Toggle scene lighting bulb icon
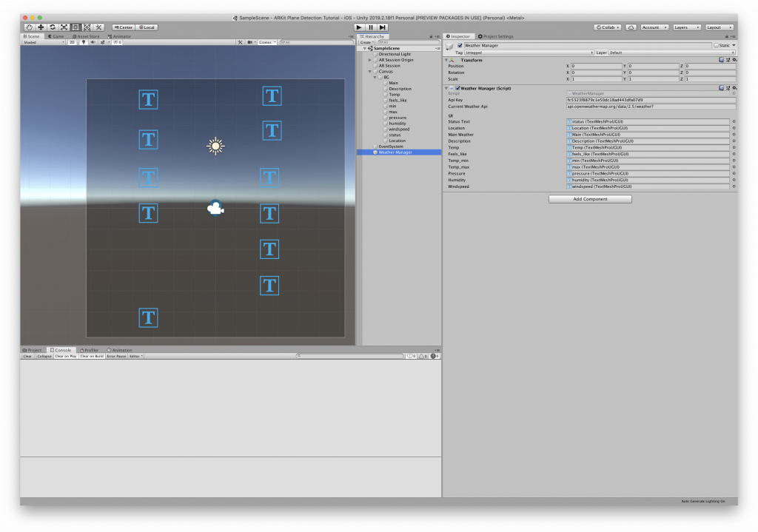Viewport: 758px width, 532px height. click(84, 42)
